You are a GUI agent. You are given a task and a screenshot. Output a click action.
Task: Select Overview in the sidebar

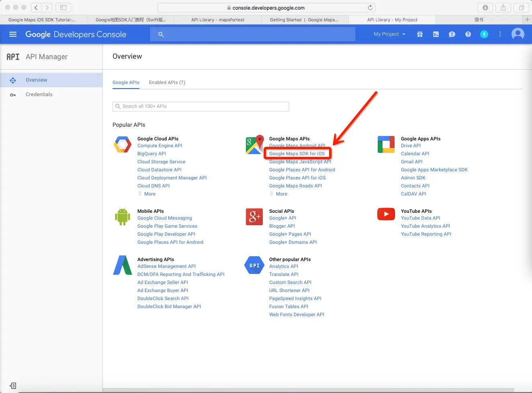click(37, 80)
